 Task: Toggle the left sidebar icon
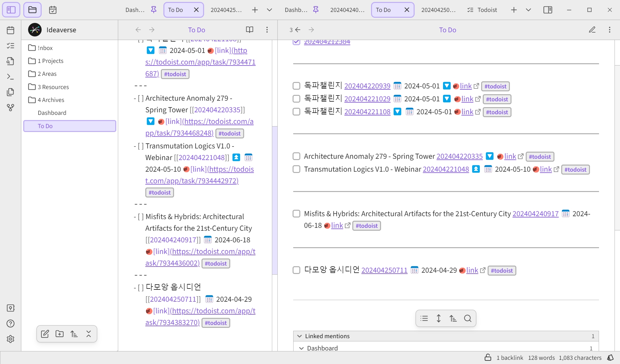pyautogui.click(x=11, y=10)
